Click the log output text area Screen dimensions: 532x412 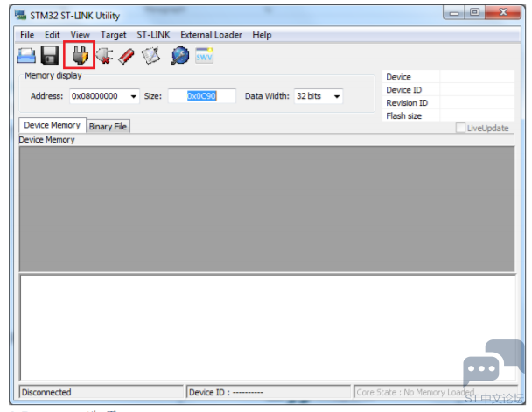(x=268, y=327)
